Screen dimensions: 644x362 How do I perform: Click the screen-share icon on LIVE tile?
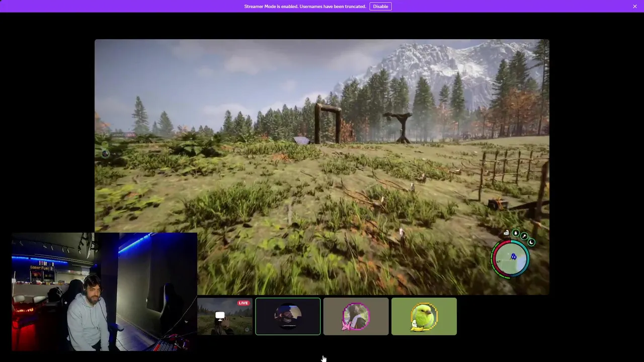[x=220, y=316]
